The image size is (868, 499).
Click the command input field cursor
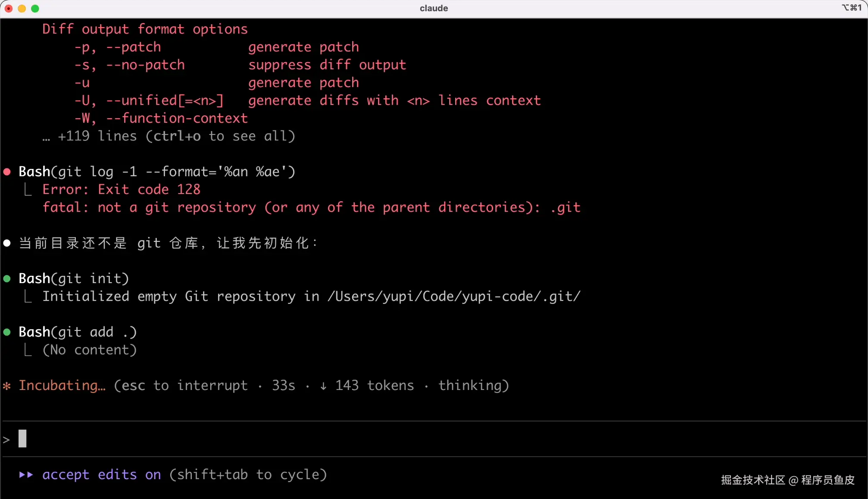(x=22, y=439)
